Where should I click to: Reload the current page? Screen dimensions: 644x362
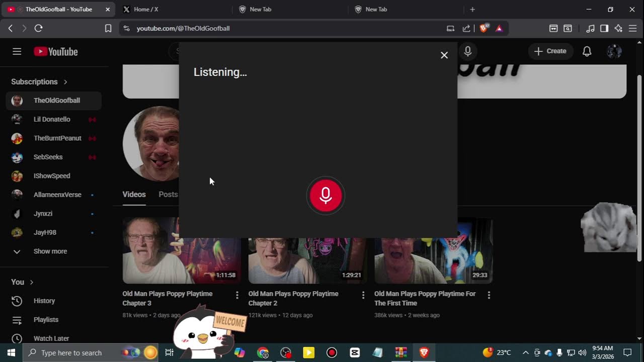click(x=38, y=28)
